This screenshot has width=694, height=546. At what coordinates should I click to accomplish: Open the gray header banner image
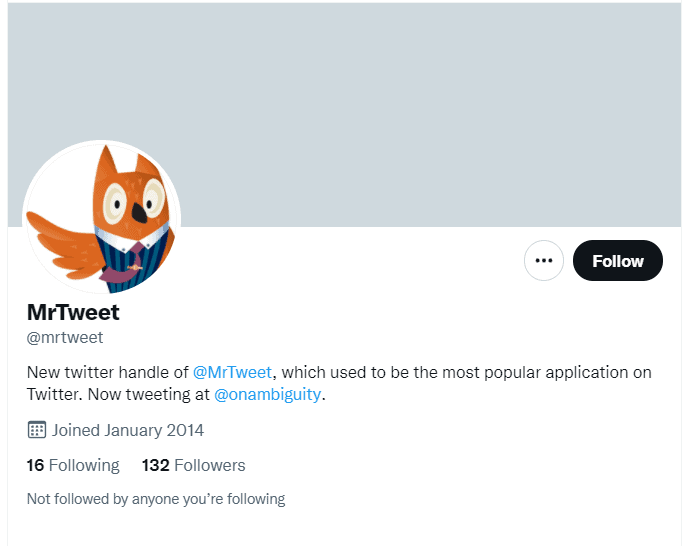(x=344, y=114)
